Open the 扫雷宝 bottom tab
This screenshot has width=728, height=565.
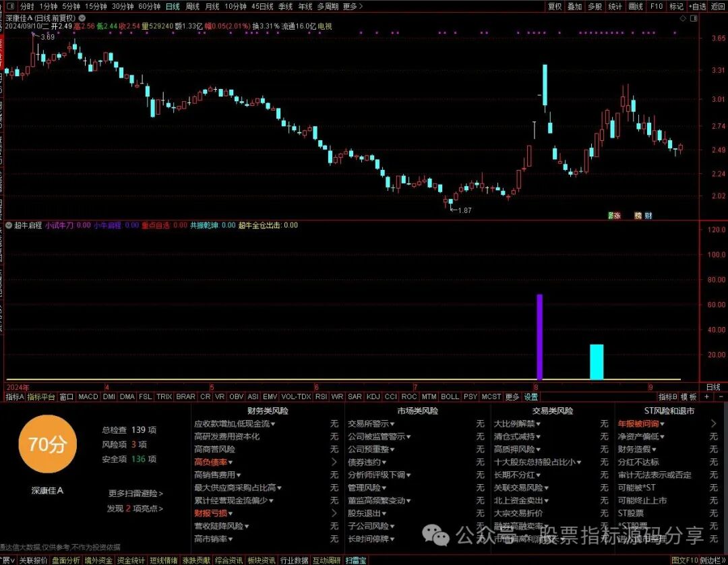pos(356,560)
